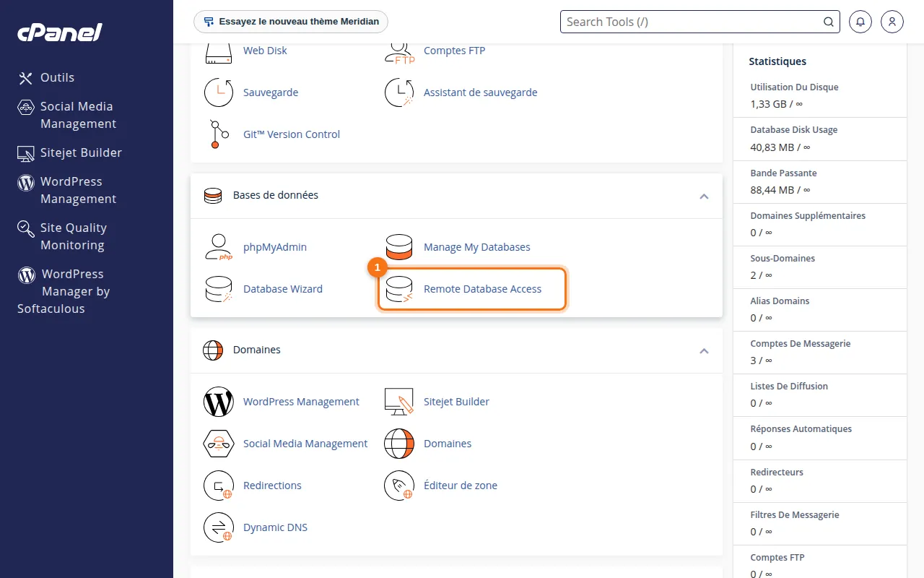Click the cPanel logo
The width and height of the screenshot is (924, 578).
pos(60,33)
